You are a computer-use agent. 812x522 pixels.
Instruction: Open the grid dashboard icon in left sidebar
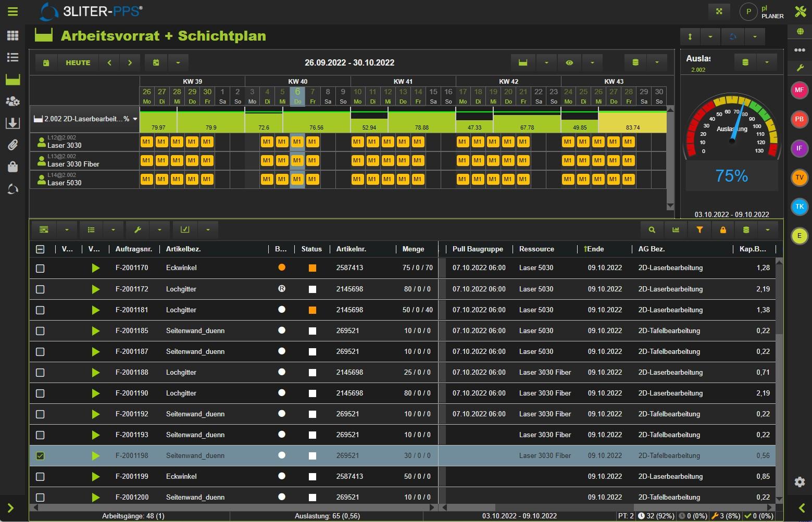coord(13,35)
